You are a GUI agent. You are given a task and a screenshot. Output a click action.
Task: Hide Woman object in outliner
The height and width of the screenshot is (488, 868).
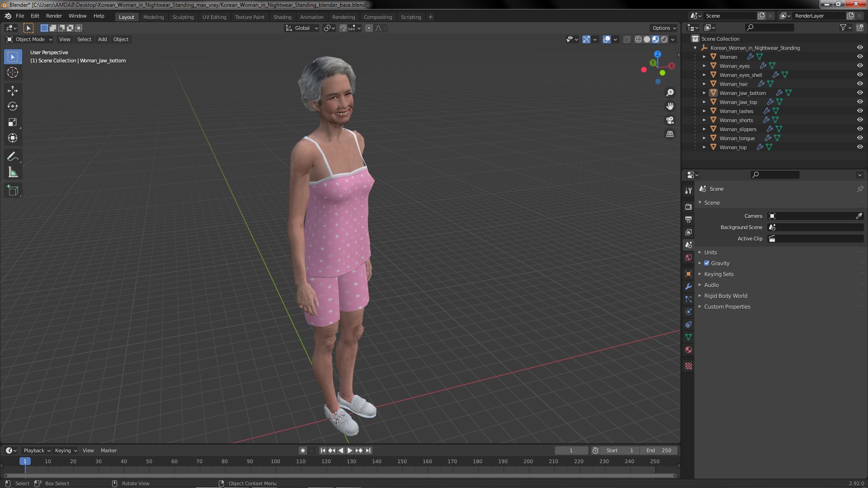tap(860, 56)
